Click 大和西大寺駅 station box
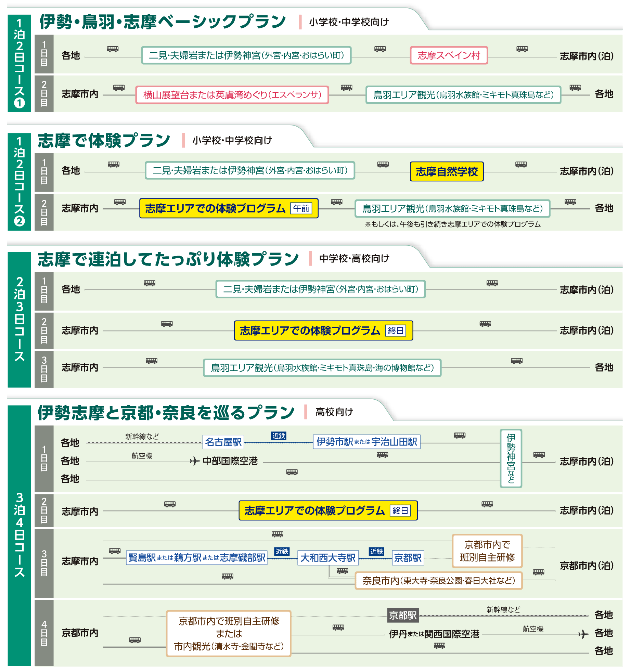The image size is (631, 672). (328, 558)
